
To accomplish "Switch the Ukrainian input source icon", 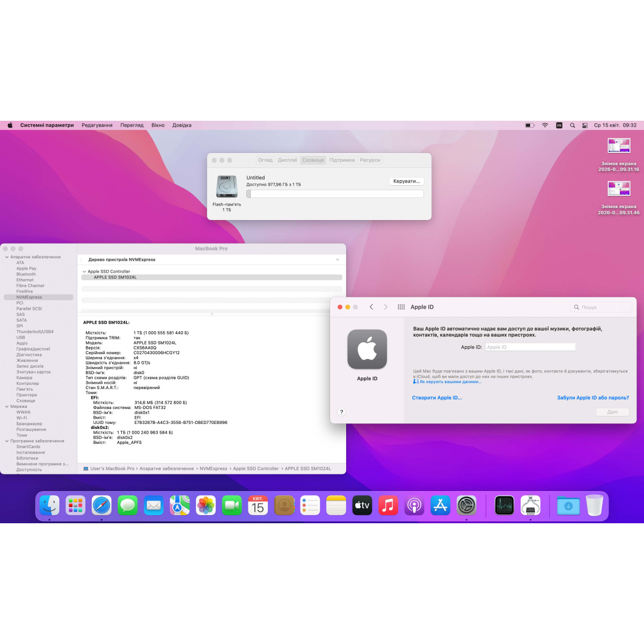I will [x=559, y=125].
